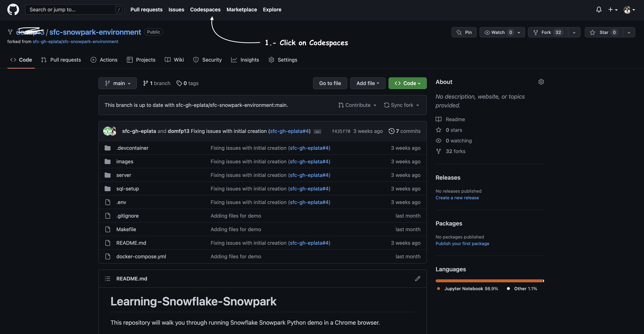Open the Sync fork dropdown
The width and height of the screenshot is (644, 334).
click(402, 105)
